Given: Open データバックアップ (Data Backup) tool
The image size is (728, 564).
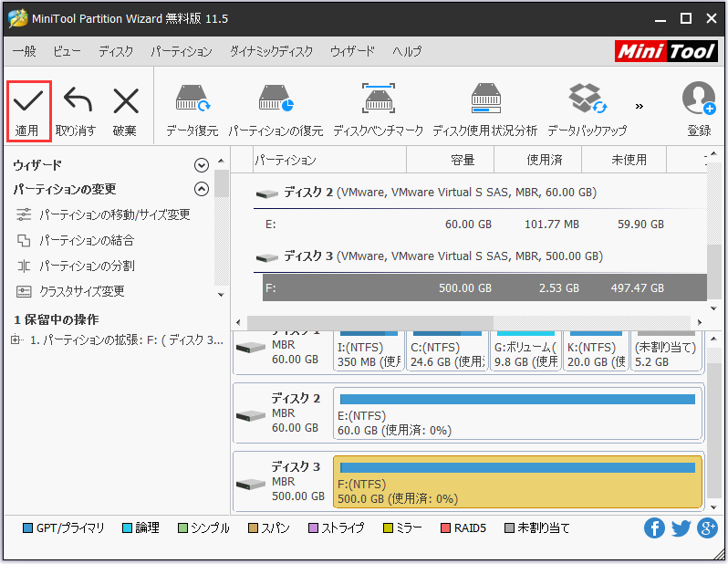Looking at the screenshot, I should (x=588, y=111).
